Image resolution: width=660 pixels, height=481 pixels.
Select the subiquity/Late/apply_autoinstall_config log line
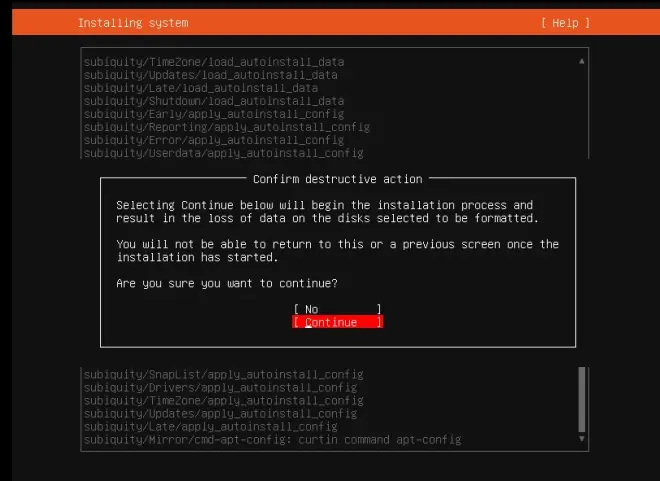210,427
